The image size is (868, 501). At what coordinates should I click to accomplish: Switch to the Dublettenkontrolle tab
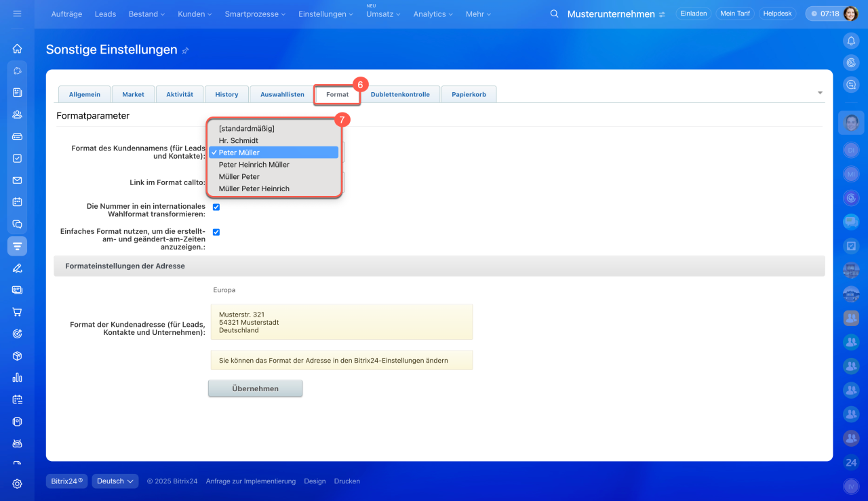pos(400,95)
